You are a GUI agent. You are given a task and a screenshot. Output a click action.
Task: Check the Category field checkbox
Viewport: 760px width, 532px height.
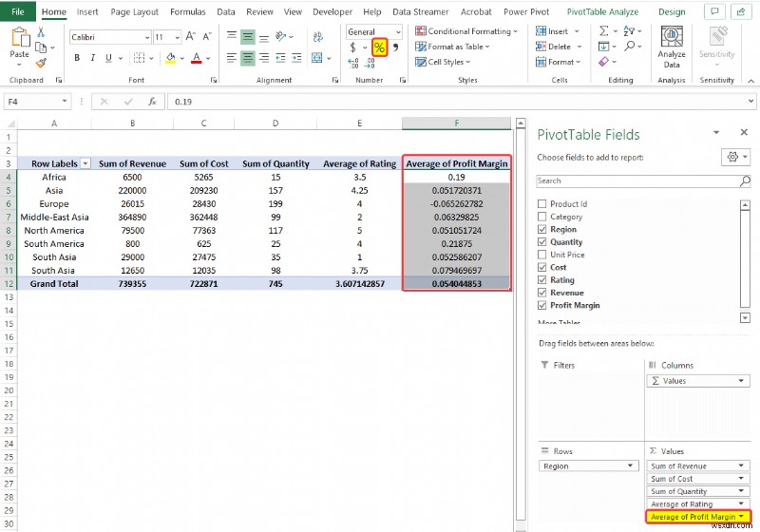click(x=541, y=216)
